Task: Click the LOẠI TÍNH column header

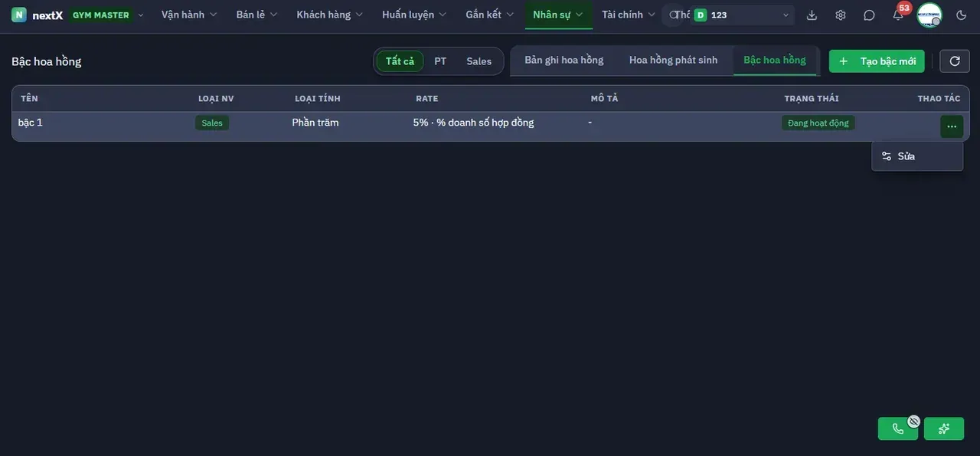Action: [318, 99]
